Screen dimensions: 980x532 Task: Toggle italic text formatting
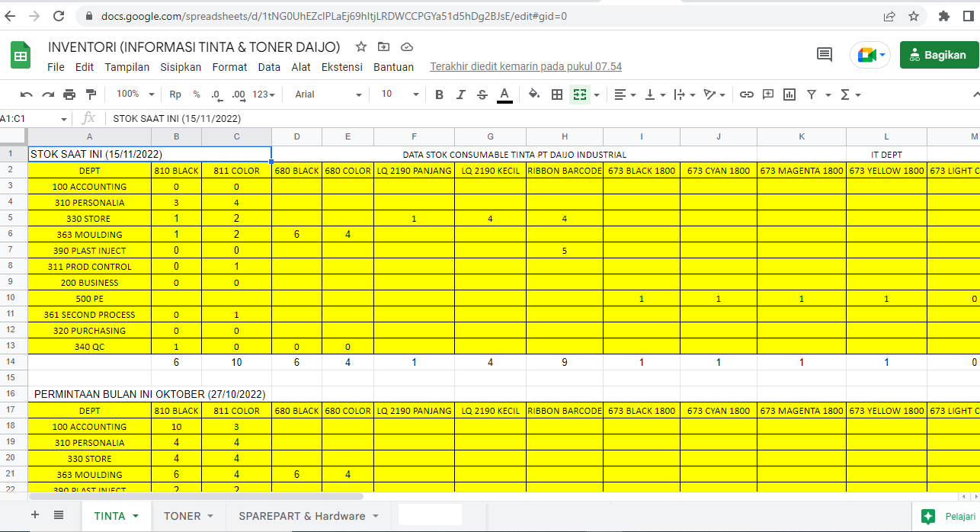tap(460, 95)
